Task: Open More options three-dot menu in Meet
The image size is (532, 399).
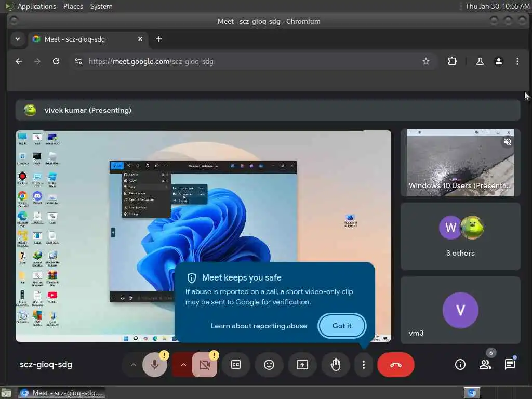Action: click(x=363, y=365)
